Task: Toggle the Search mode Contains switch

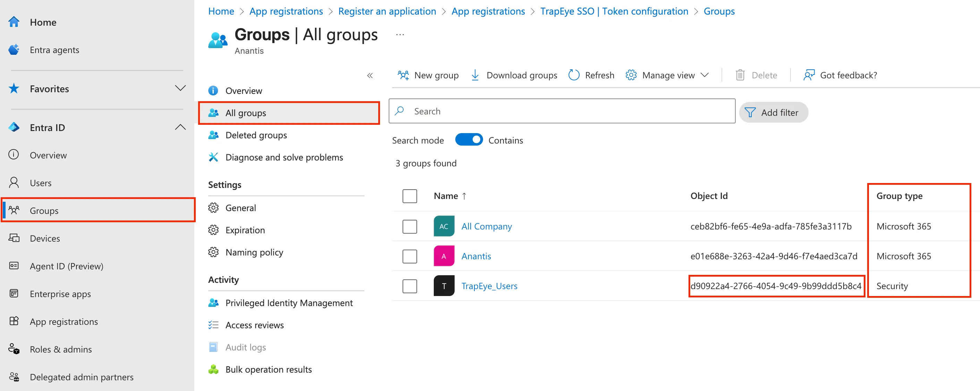Action: point(469,140)
